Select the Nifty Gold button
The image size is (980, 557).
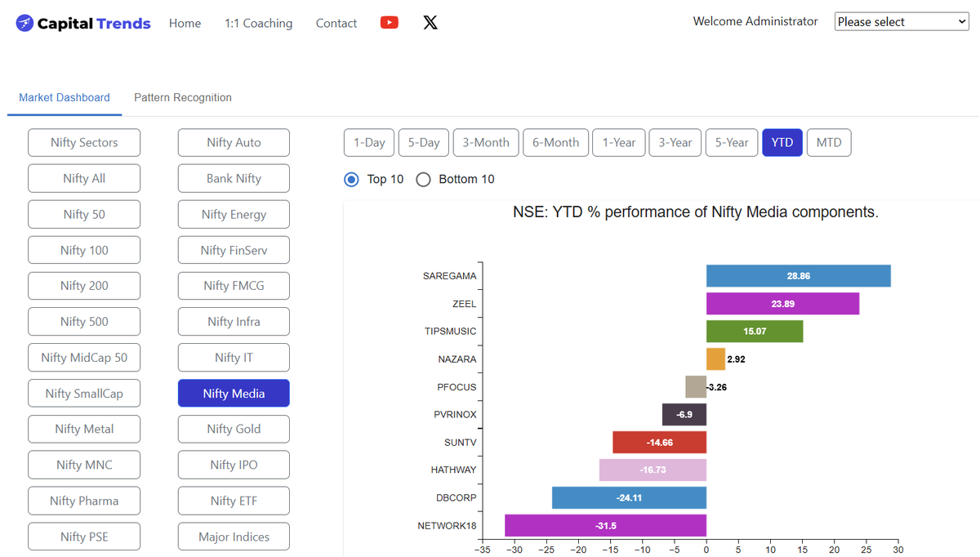234,429
